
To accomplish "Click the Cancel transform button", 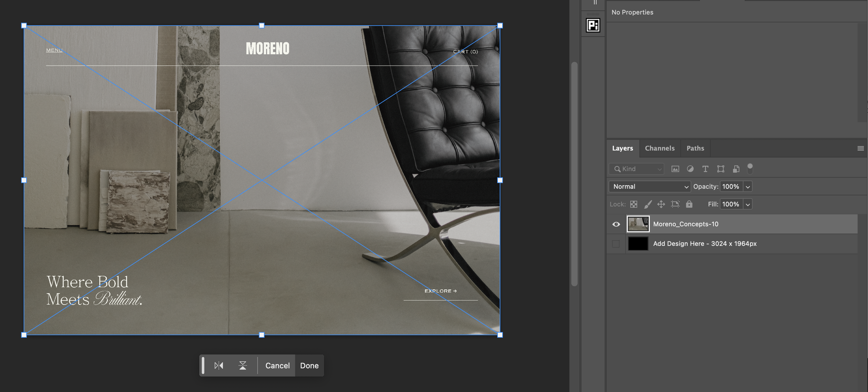I will 277,365.
